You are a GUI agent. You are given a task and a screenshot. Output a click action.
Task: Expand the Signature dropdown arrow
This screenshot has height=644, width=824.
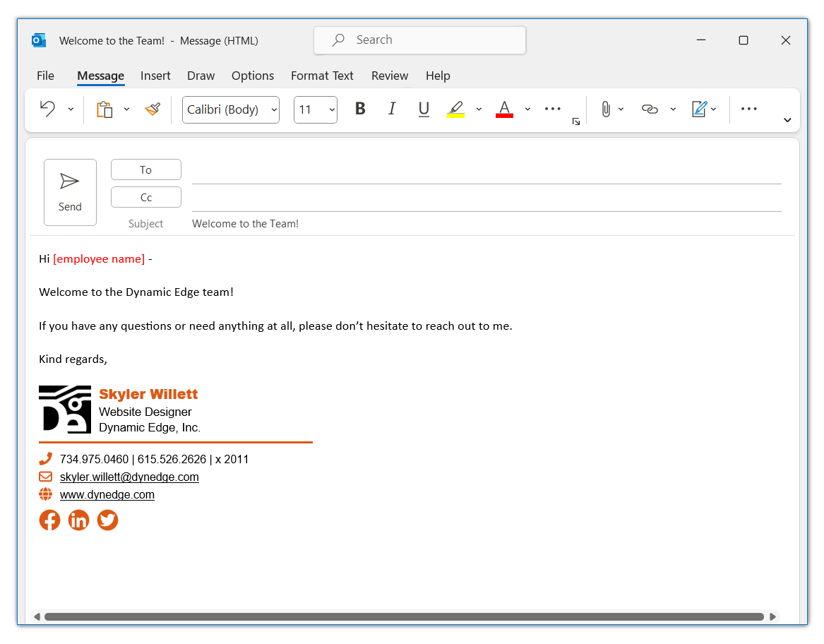tap(714, 109)
